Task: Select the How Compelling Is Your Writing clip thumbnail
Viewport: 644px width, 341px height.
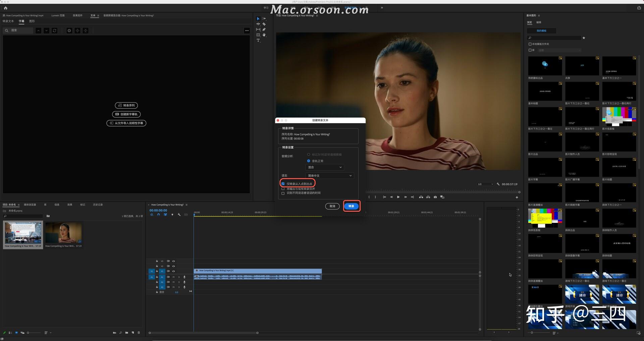Action: 63,233
